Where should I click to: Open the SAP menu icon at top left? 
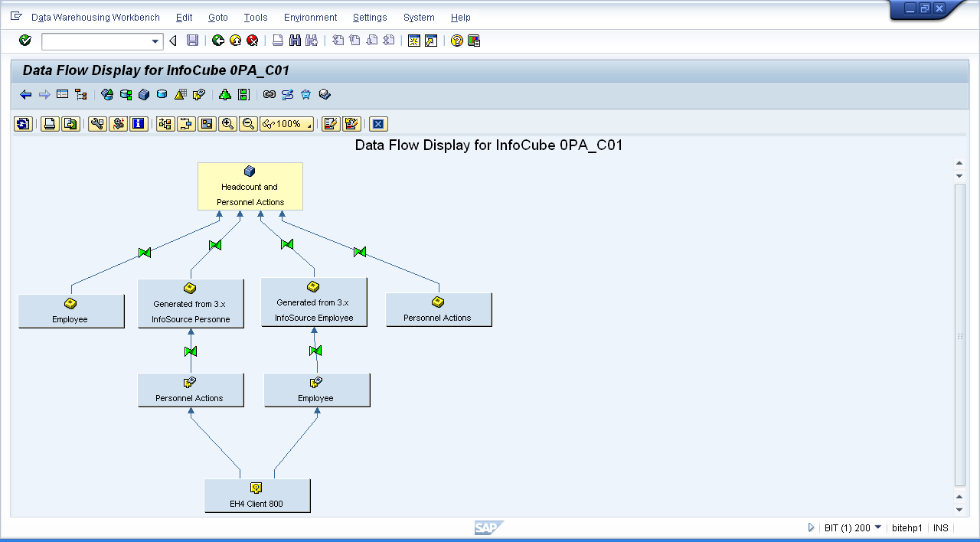click(16, 16)
